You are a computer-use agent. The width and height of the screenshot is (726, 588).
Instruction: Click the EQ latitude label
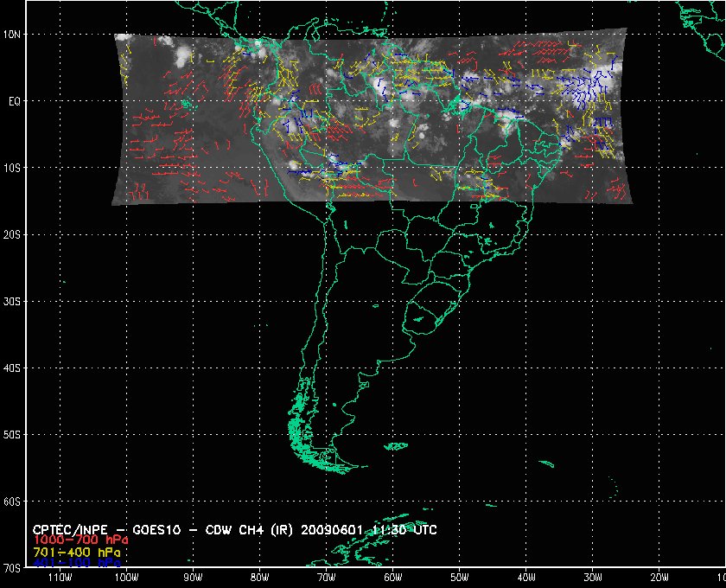12,101
